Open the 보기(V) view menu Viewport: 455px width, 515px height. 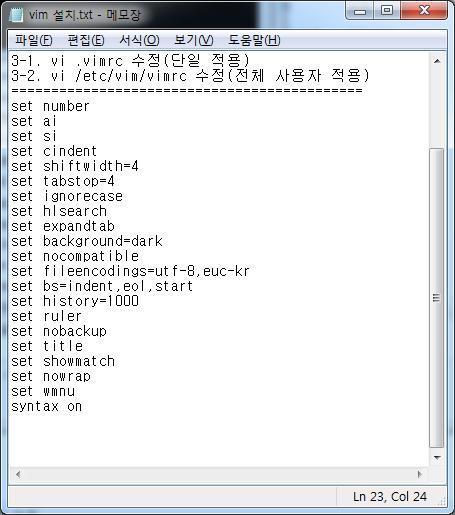point(194,40)
